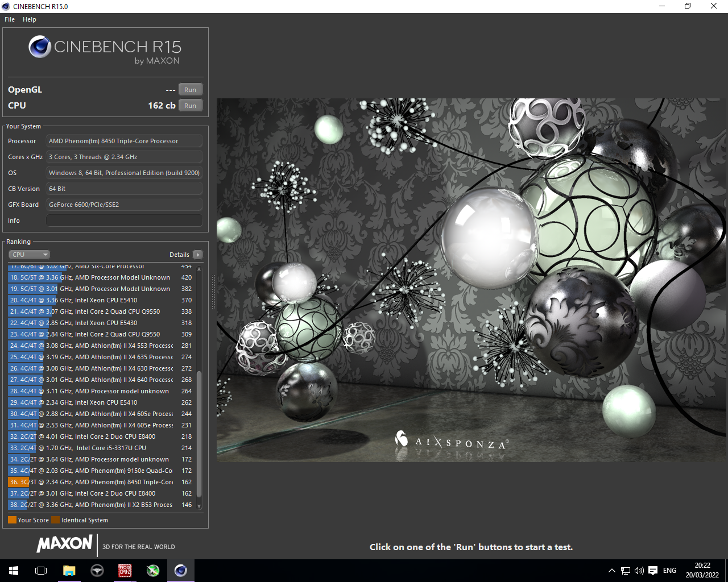Select ranking row 26 Athlon II X4 630
The height and width of the screenshot is (582, 728).
(x=101, y=368)
